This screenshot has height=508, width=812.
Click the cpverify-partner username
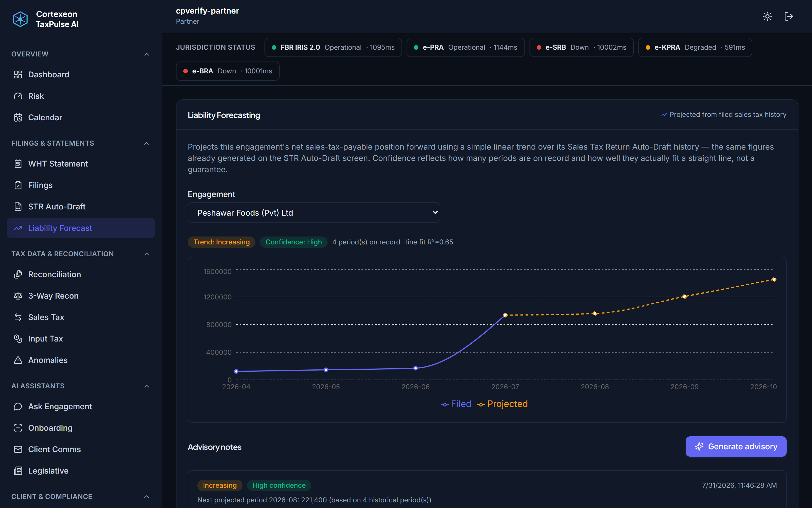point(207,11)
